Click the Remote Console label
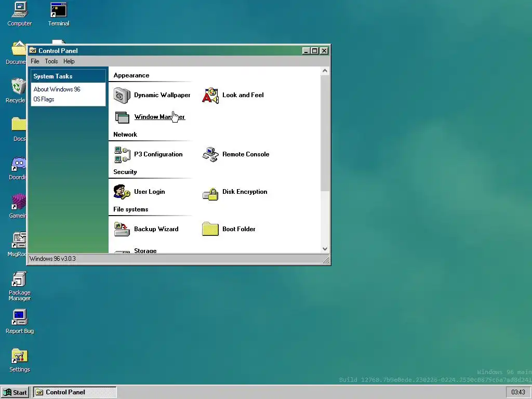This screenshot has width=532, height=399. [246, 154]
